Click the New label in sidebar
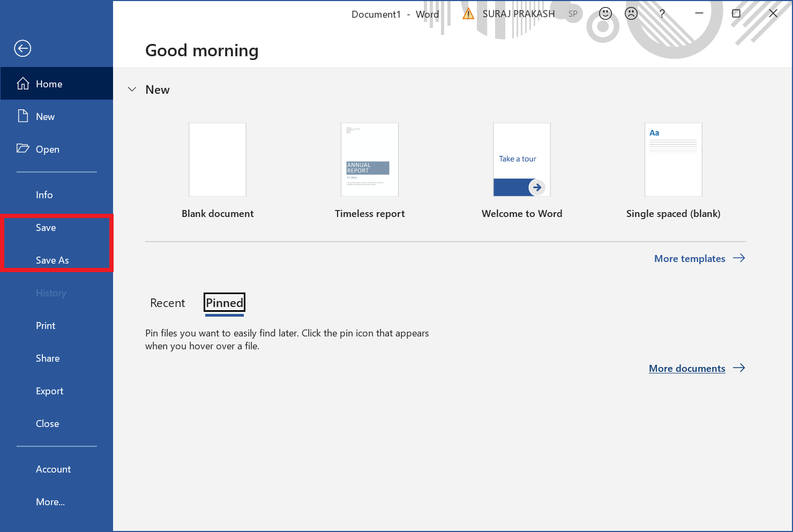Viewport: 793px width, 532px height. click(46, 117)
